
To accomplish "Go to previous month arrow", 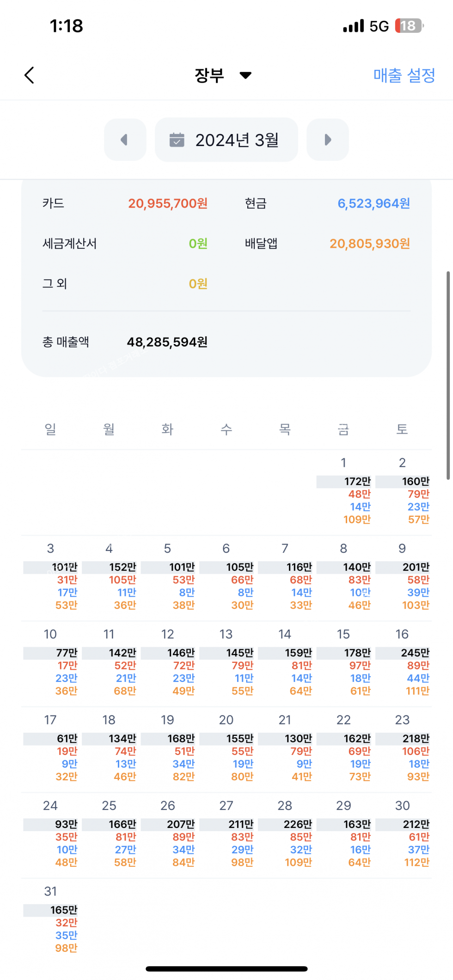I will pyautogui.click(x=125, y=140).
